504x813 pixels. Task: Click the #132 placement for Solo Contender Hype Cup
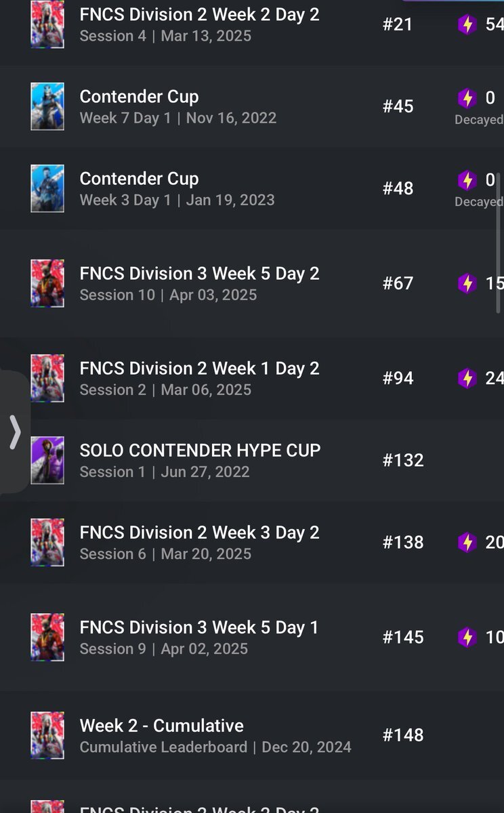pos(403,460)
